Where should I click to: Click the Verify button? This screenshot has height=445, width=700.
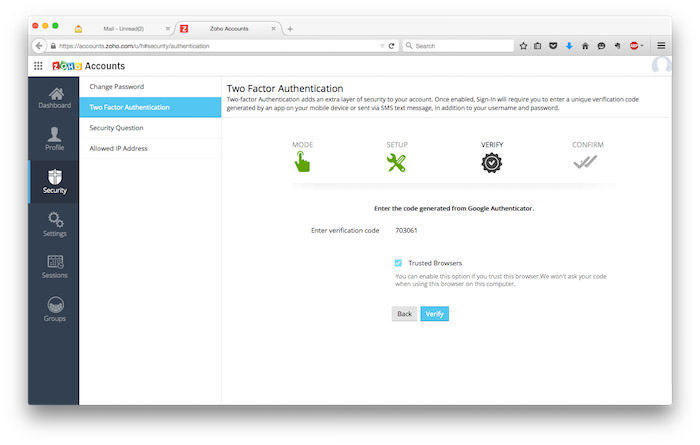pos(434,314)
